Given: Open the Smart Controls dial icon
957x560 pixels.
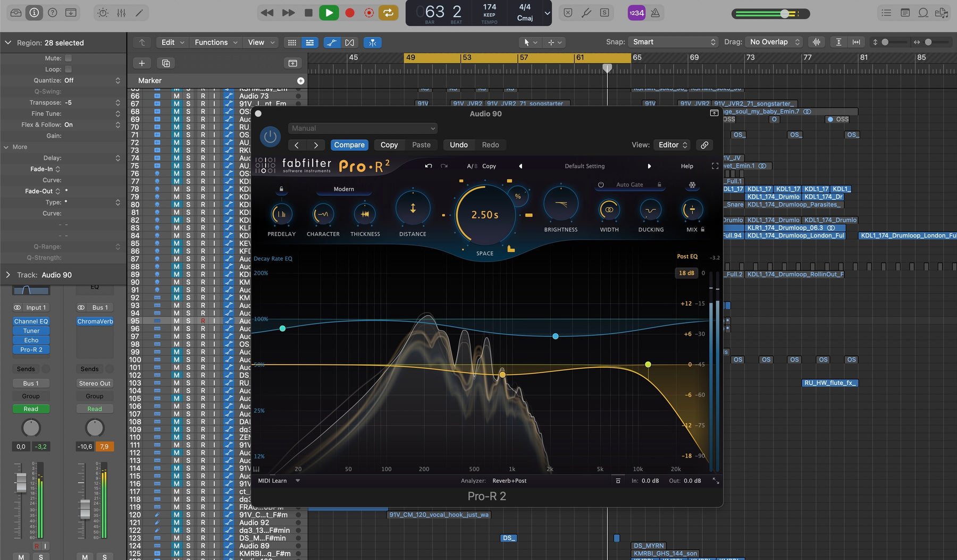Looking at the screenshot, I should 103,13.
